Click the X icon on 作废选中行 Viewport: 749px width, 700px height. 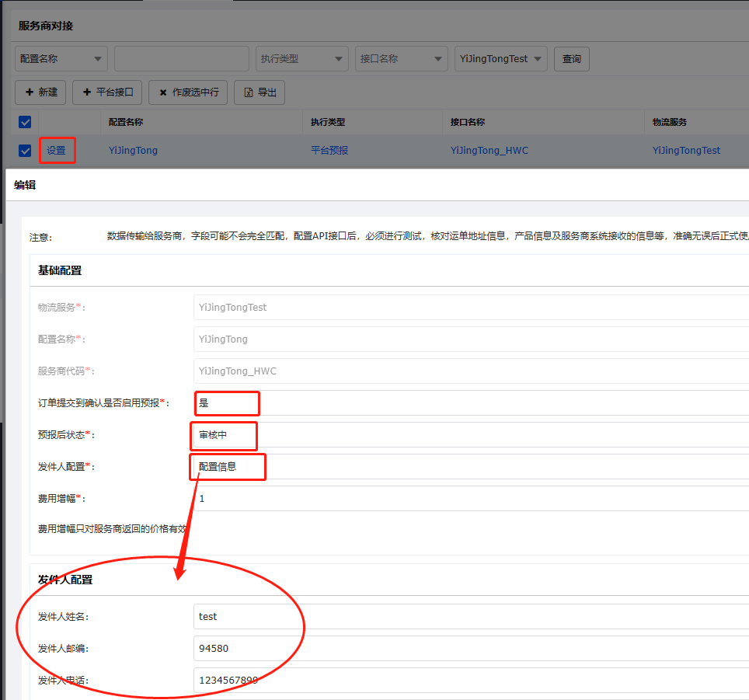pyautogui.click(x=163, y=92)
